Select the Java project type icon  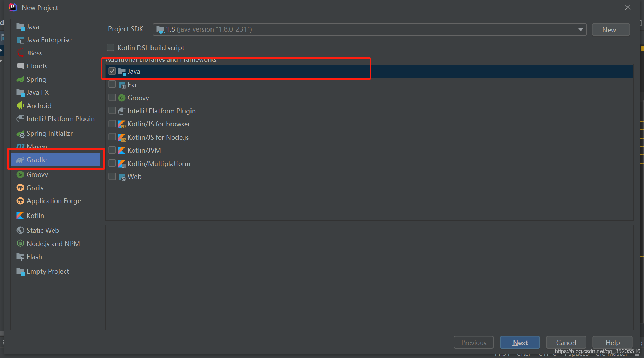(x=20, y=27)
